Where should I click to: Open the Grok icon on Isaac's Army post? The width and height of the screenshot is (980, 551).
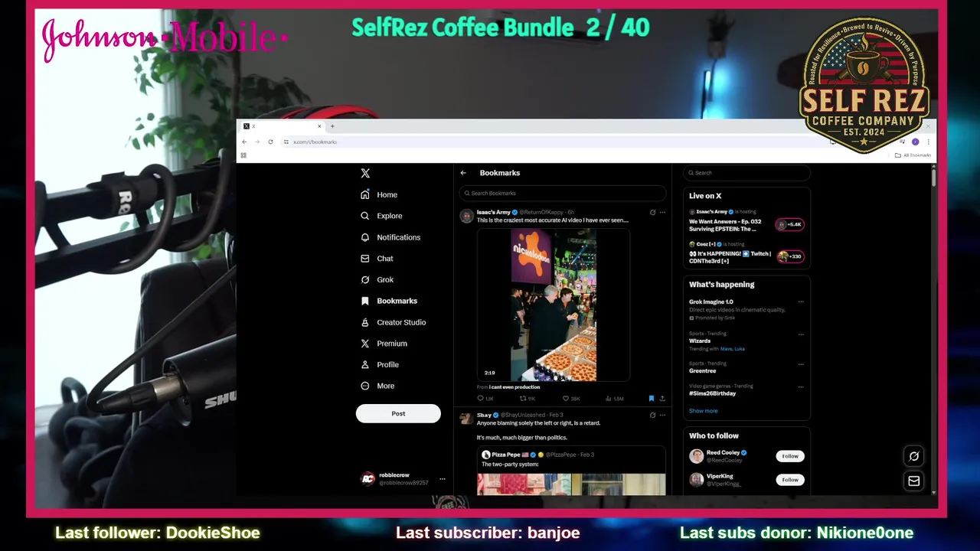coord(652,212)
